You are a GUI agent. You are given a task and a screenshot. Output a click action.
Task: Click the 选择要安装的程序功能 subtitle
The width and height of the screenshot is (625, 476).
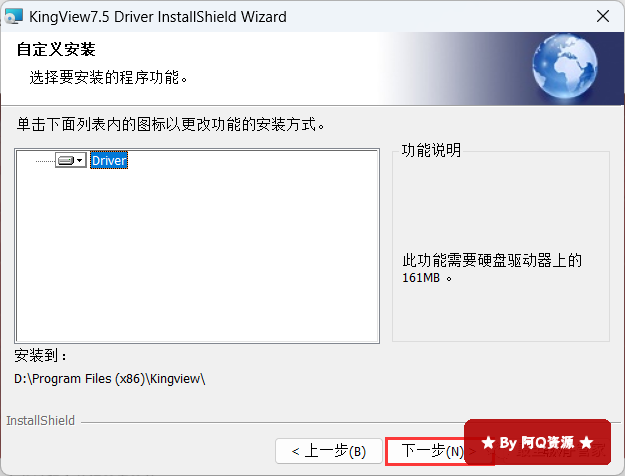[108, 77]
